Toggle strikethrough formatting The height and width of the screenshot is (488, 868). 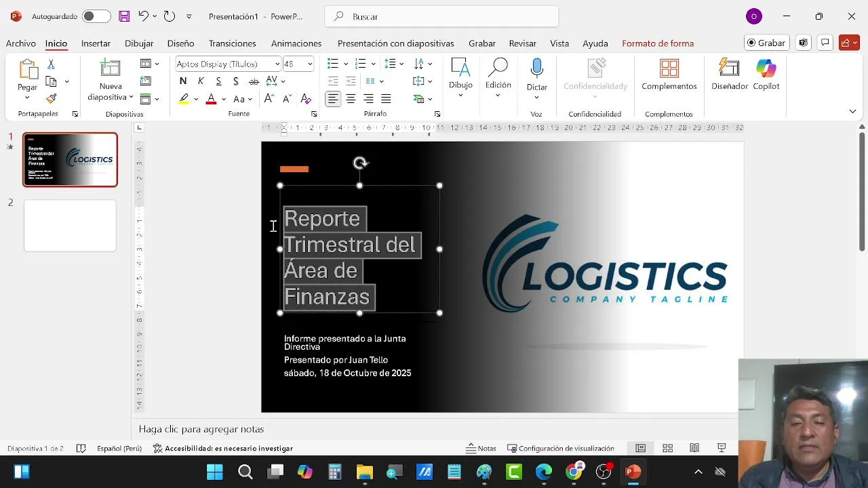pos(254,81)
